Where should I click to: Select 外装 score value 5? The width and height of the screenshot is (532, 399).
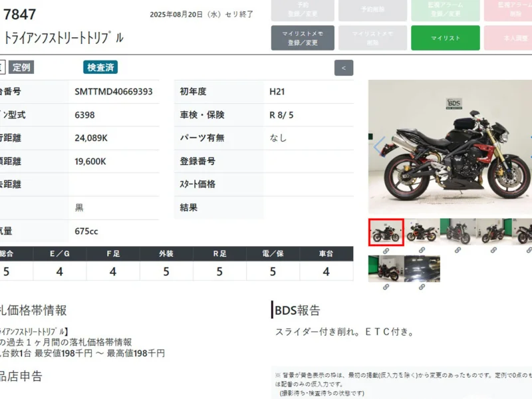point(166,271)
